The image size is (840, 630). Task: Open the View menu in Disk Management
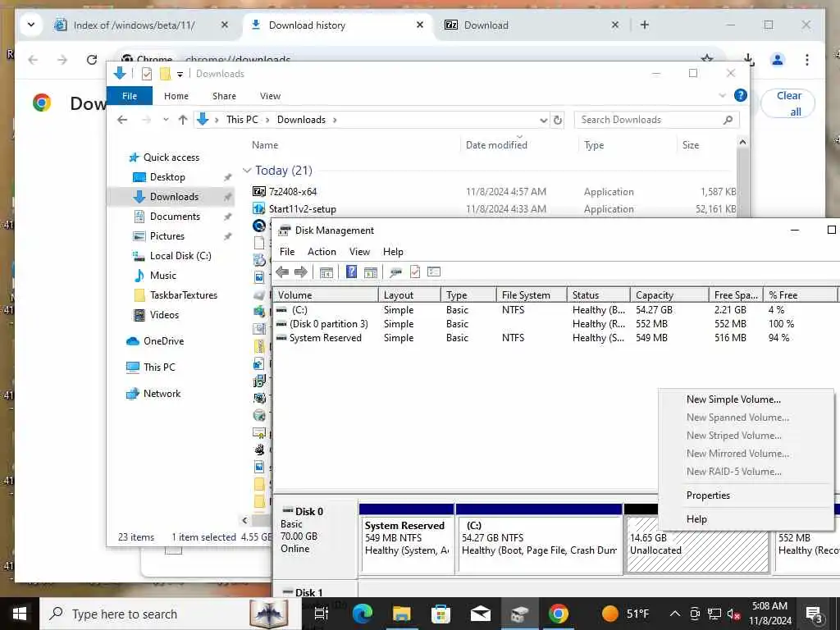click(x=359, y=252)
